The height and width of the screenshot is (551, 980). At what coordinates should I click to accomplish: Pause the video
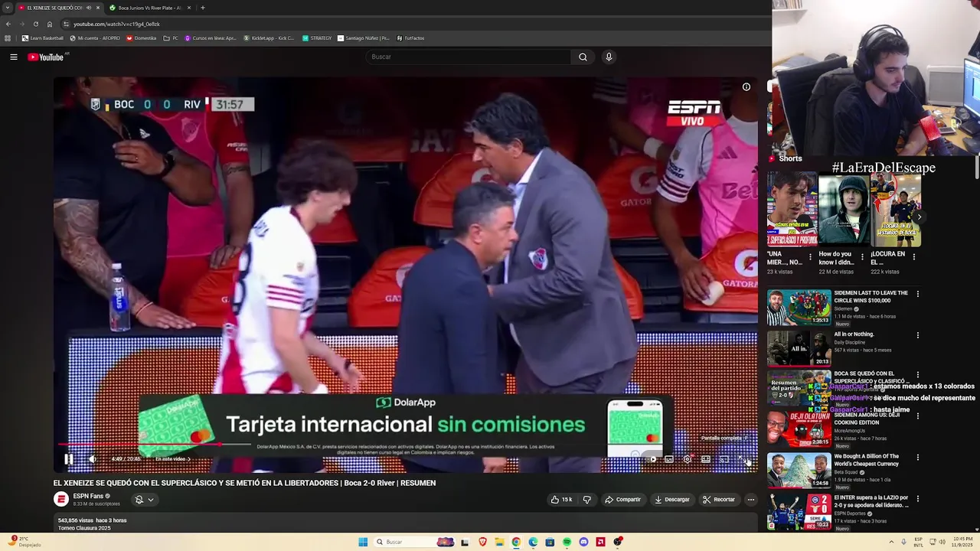pos(68,459)
